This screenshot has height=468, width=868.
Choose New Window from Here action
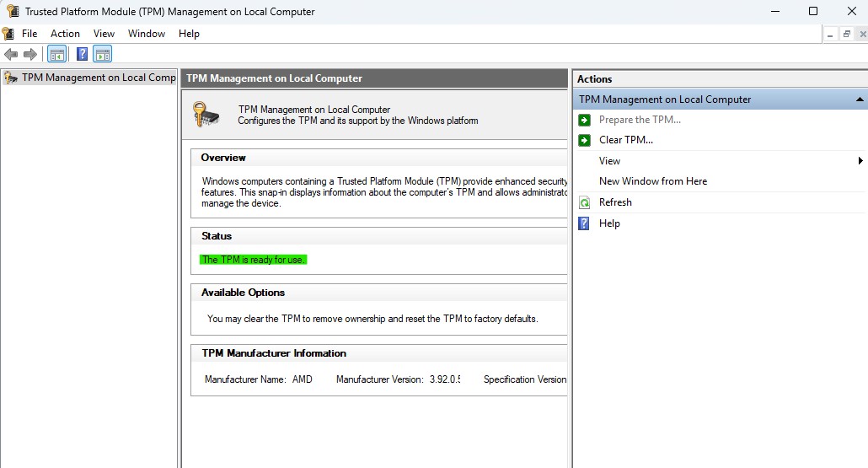[x=652, y=181]
